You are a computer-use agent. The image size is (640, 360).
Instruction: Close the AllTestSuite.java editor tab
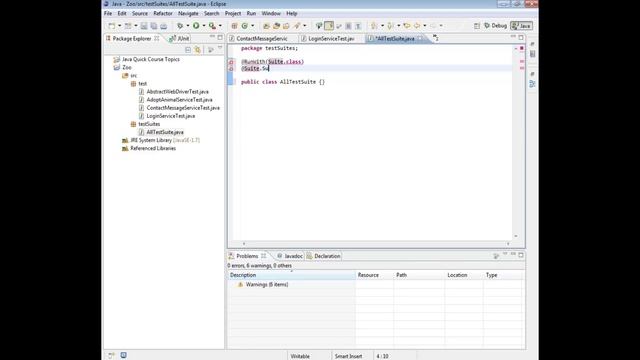[420, 38]
